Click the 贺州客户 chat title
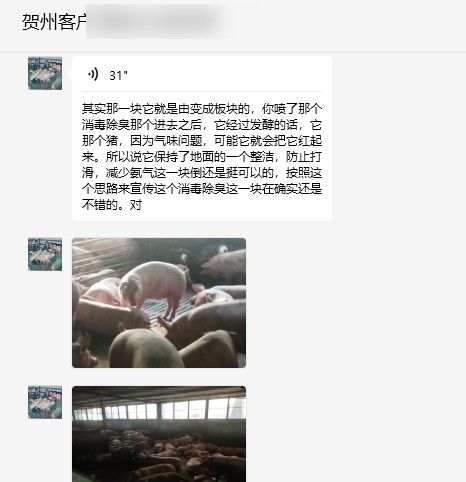466x482 pixels. 54,22
